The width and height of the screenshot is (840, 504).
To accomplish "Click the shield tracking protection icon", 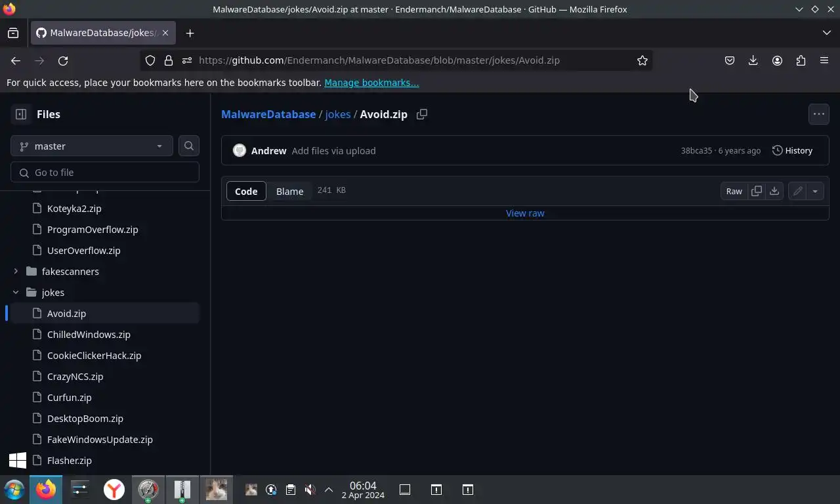I will click(150, 60).
